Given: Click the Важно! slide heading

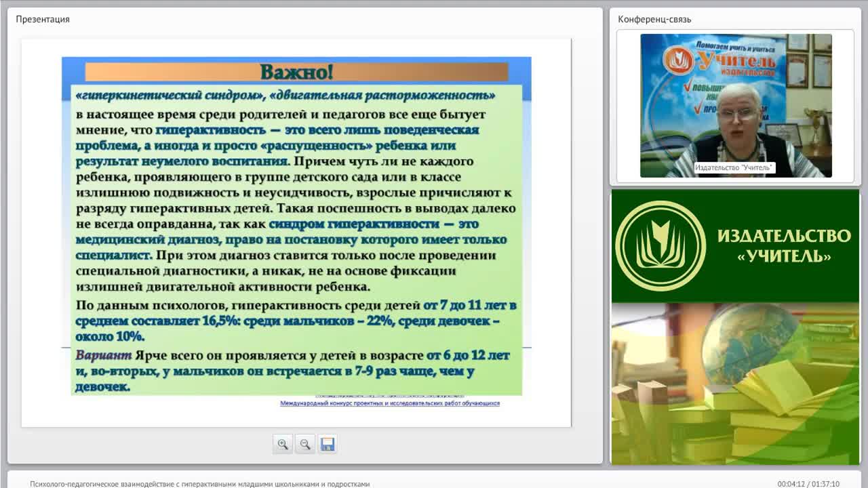Looking at the screenshot, I should [296, 72].
